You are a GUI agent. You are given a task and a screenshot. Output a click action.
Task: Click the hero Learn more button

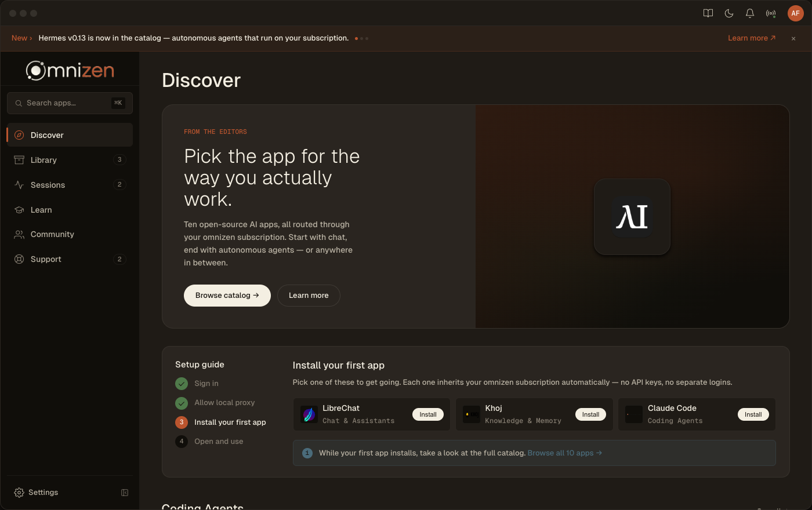click(309, 296)
